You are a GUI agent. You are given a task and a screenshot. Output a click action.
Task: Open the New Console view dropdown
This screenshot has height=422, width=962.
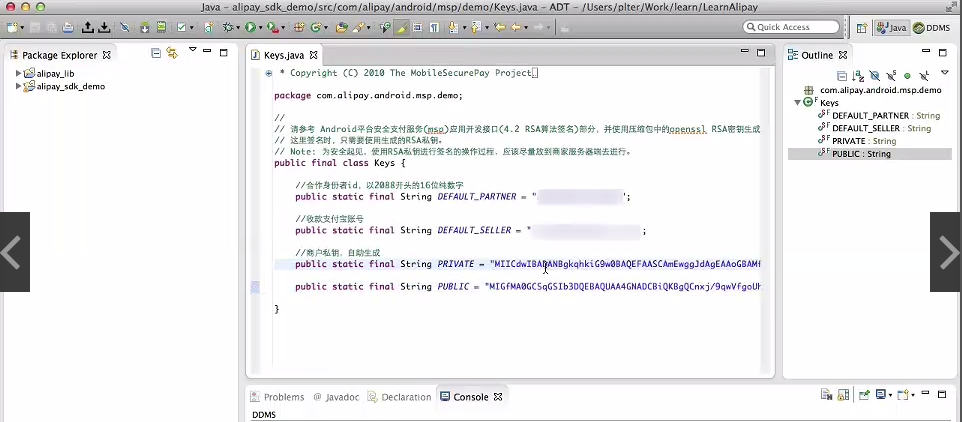pos(913,395)
